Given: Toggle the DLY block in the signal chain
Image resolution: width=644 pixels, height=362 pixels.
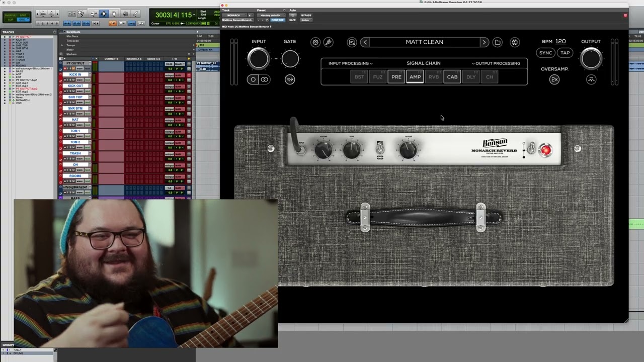Looking at the screenshot, I should pos(471,77).
